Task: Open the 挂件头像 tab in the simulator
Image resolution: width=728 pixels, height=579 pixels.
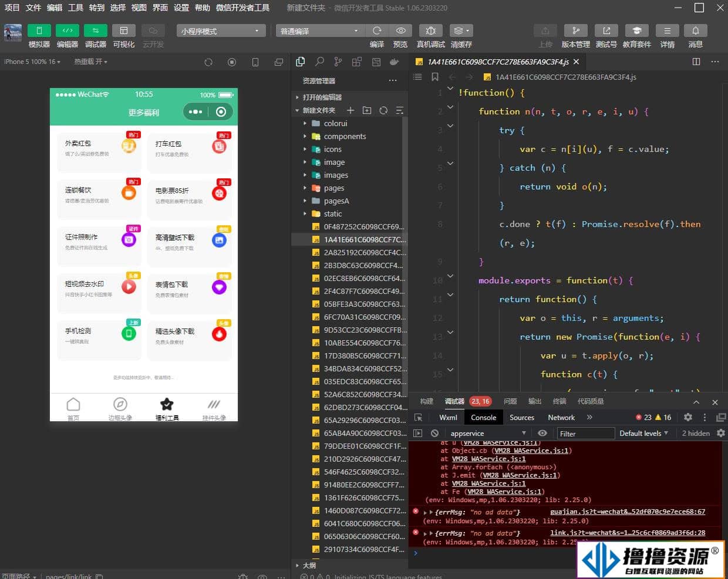Action: (x=214, y=409)
